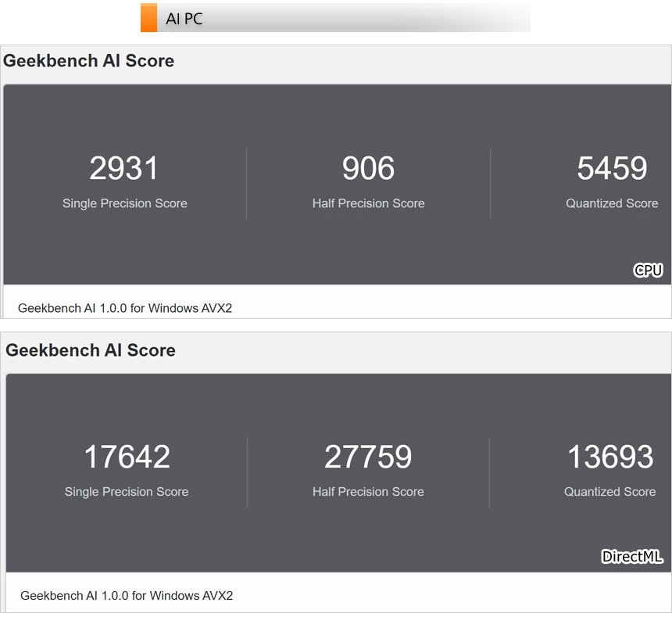This screenshot has width=672, height=617.
Task: Click the first Geekbench AI Score heading
Action: [x=89, y=61]
